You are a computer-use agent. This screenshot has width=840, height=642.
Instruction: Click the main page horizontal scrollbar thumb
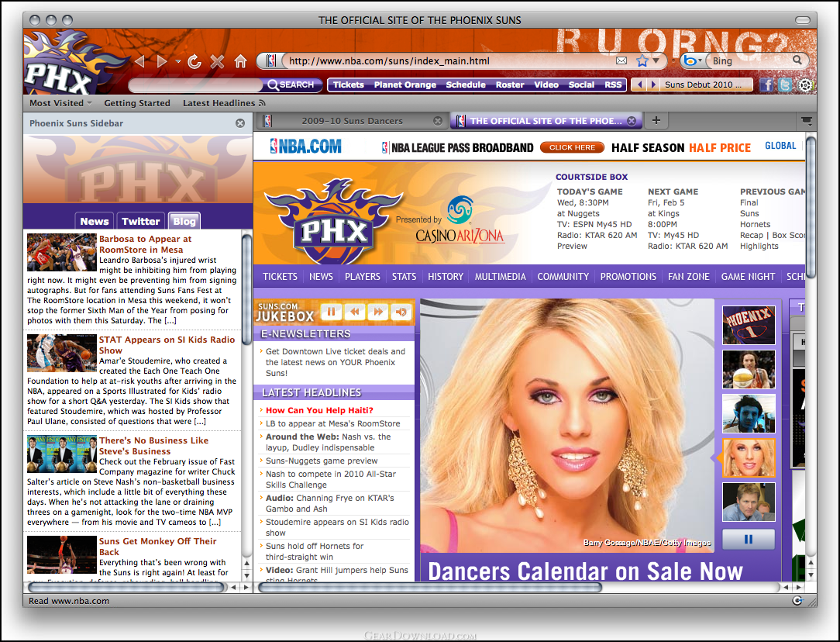coord(429,588)
